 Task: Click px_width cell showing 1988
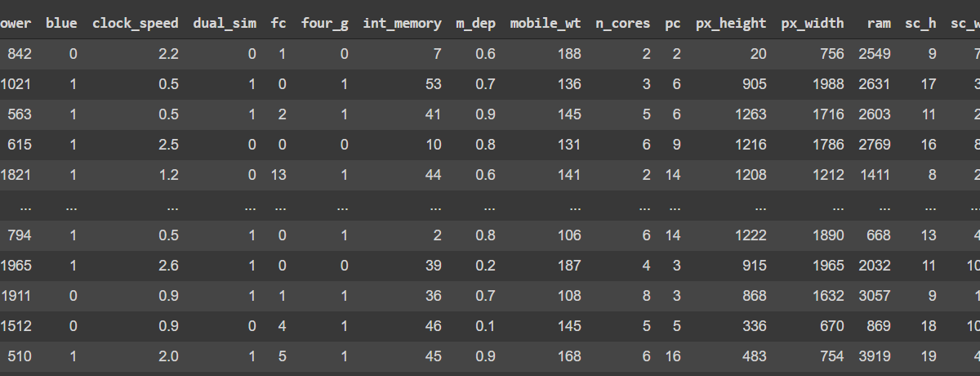(x=831, y=84)
